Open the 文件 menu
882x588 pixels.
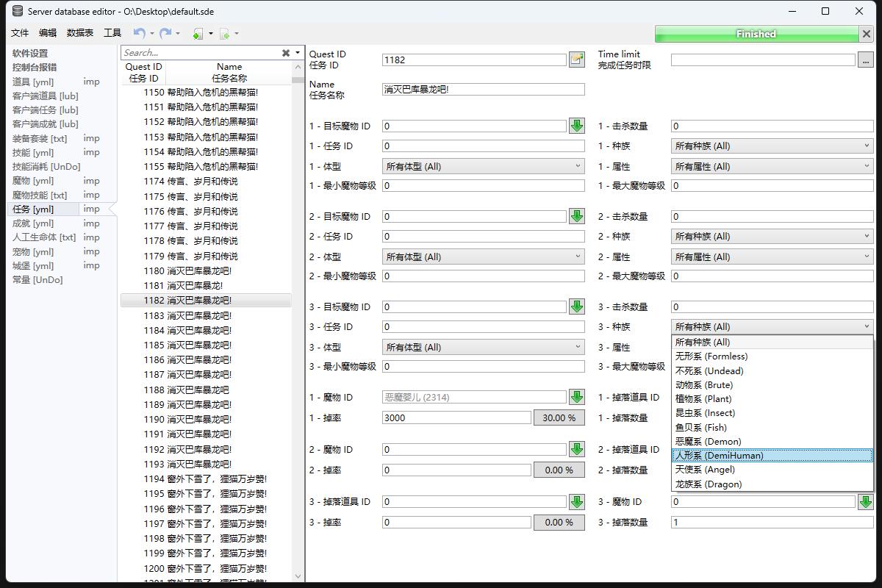[20, 33]
